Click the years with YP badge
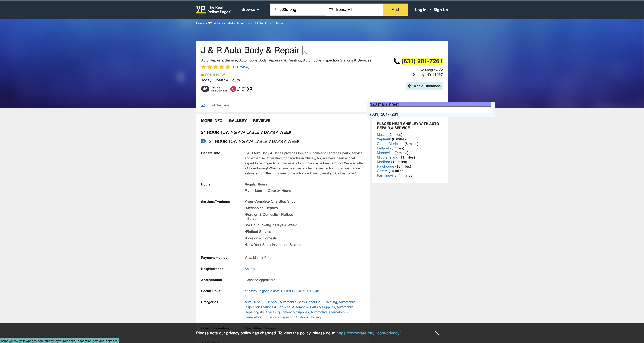This screenshot has width=644, height=343. (241, 89)
